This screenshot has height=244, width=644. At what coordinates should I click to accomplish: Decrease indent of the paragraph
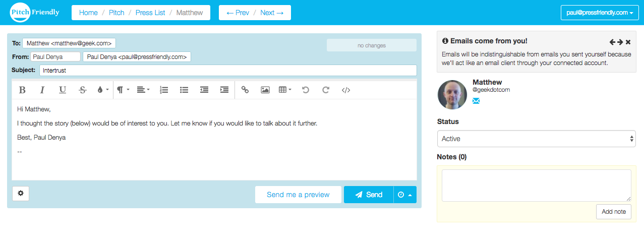click(204, 90)
